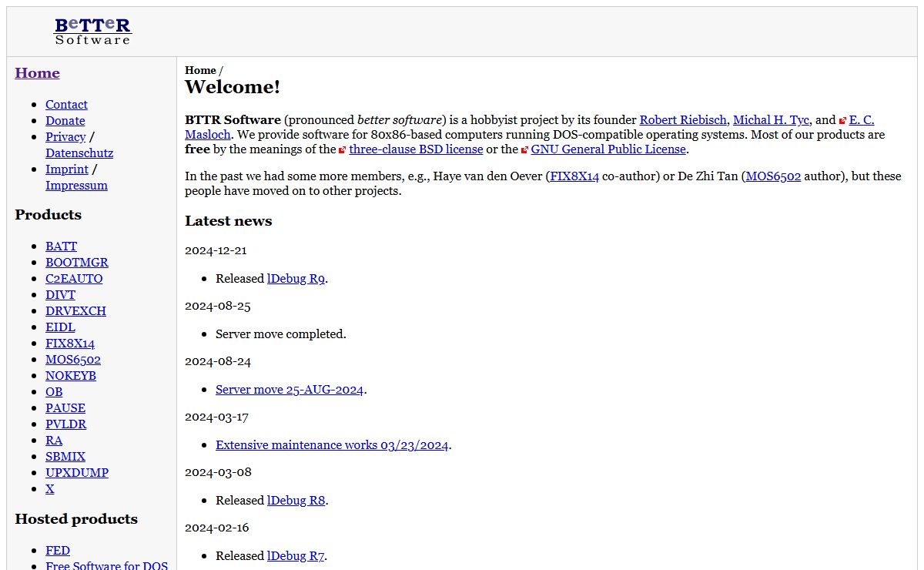Open the DRVEXCH product page
This screenshot has height=570, width=924.
[75, 311]
